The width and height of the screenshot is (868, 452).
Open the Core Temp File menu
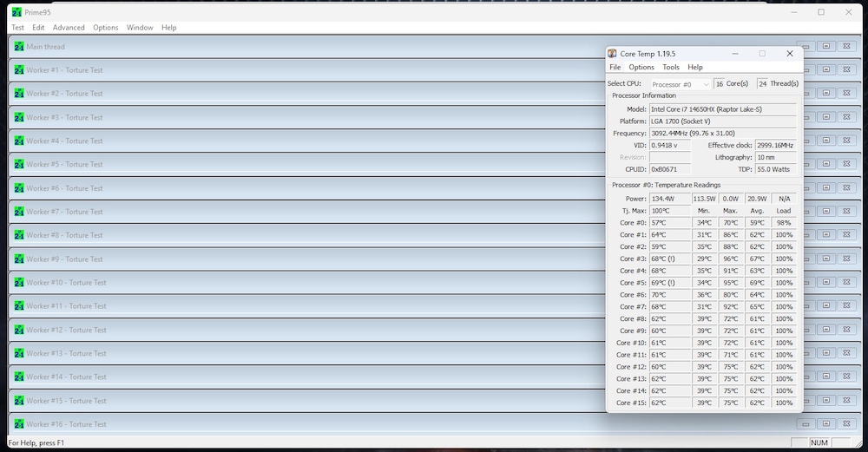tap(615, 67)
